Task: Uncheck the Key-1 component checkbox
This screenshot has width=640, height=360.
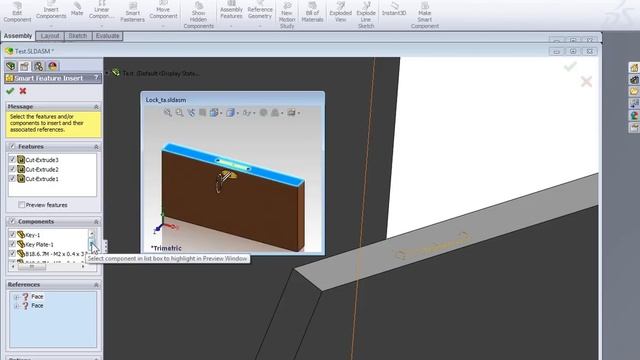Action: click(12, 235)
